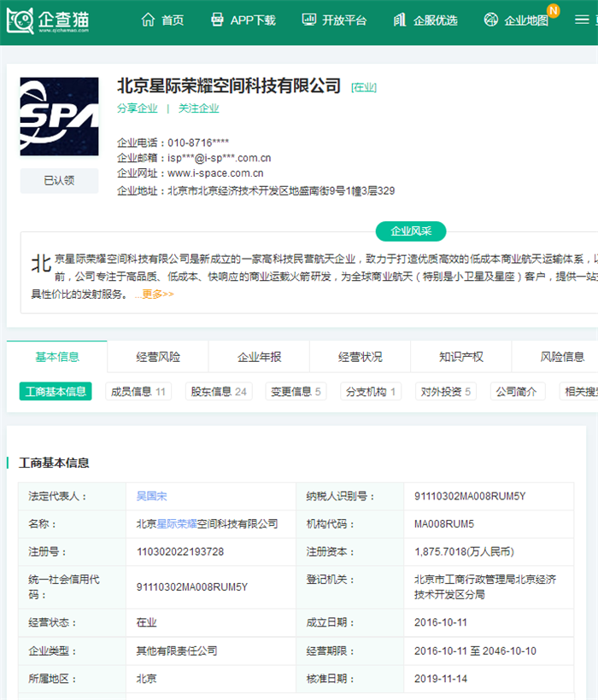Click the globe icon beside 企业地图
Screen dimensions: 598x700
pyautogui.click(x=491, y=20)
